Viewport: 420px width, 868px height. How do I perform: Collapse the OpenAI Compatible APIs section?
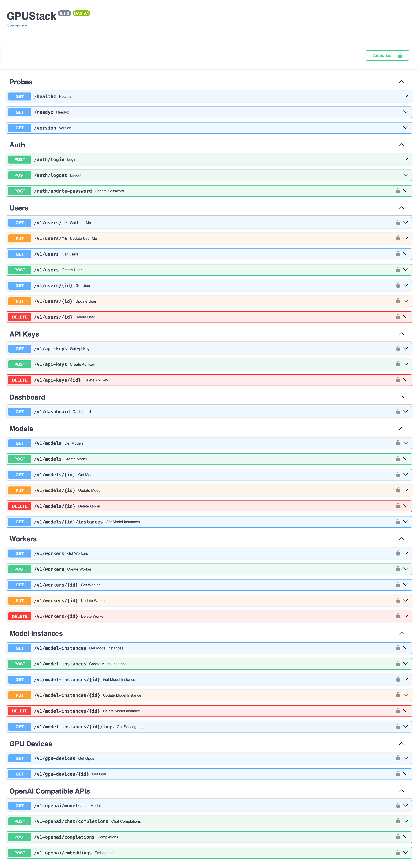click(x=401, y=791)
